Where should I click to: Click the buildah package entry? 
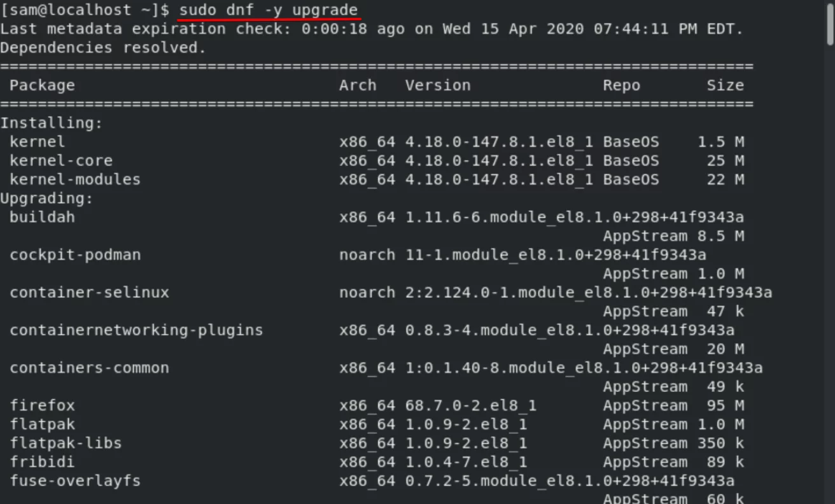tap(42, 217)
